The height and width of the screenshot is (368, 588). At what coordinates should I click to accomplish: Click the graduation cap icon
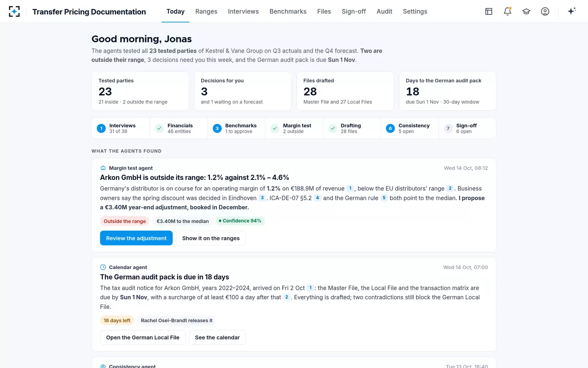(x=526, y=11)
